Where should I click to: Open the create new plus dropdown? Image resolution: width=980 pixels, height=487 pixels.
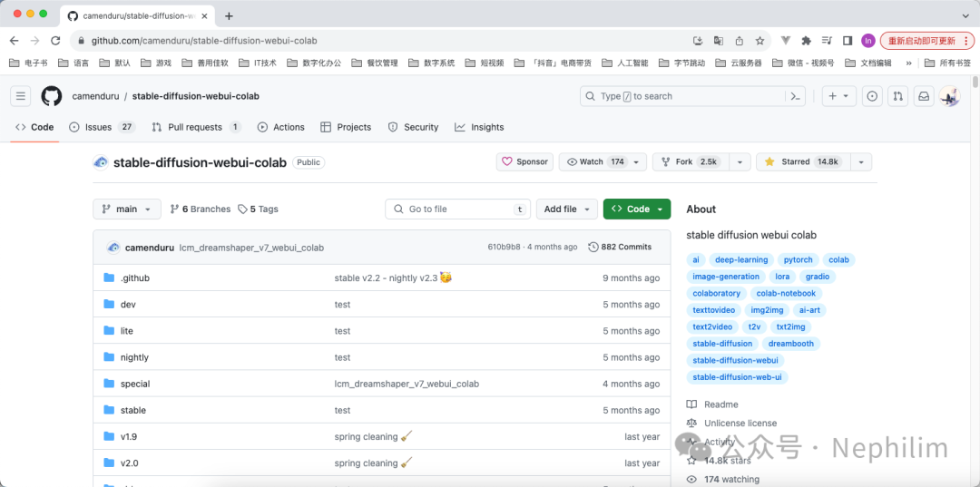838,96
